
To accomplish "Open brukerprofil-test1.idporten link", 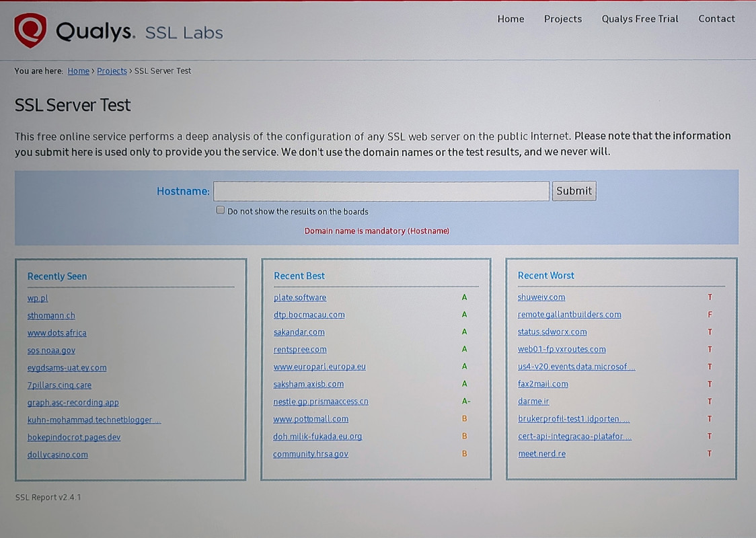I will (574, 418).
